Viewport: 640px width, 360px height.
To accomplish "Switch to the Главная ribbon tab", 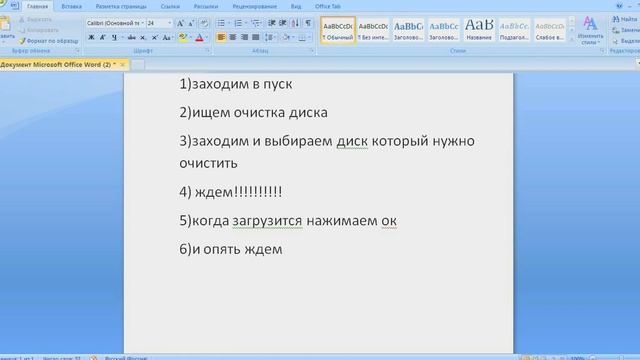I will (38, 7).
